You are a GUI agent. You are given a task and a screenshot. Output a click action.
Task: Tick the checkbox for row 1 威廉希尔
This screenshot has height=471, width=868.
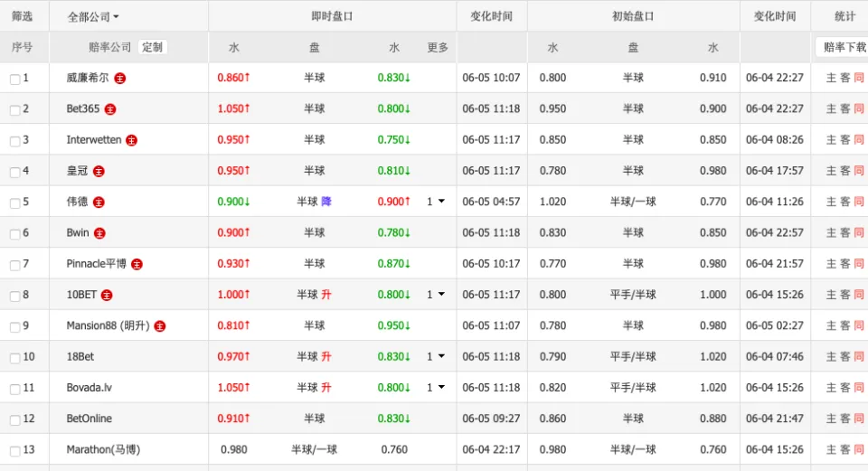click(x=15, y=80)
